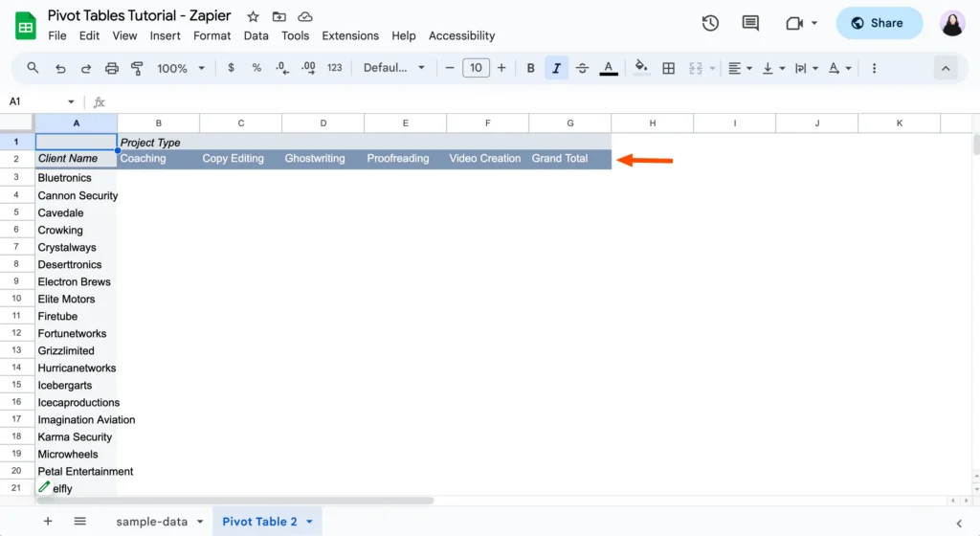Open the text color picker

click(608, 68)
